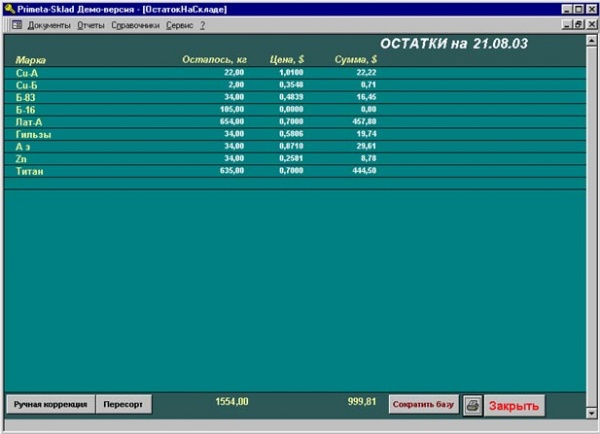Select the Cu-A row
Viewport: 600px width, 434px height.
[295, 73]
